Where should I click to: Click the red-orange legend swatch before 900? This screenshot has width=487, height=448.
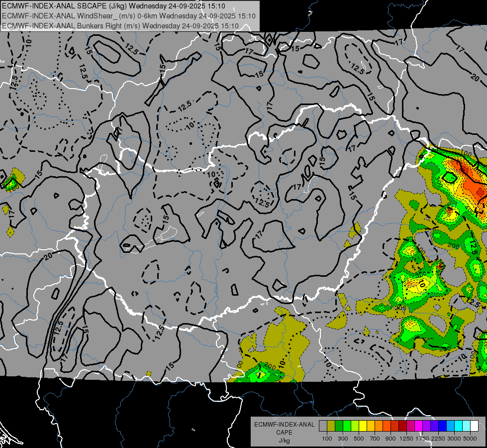tap(387, 426)
